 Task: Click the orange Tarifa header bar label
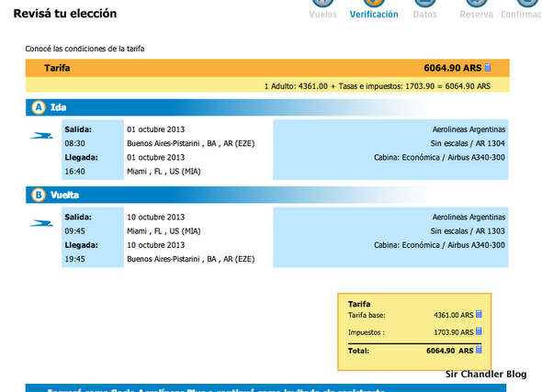[x=57, y=68]
